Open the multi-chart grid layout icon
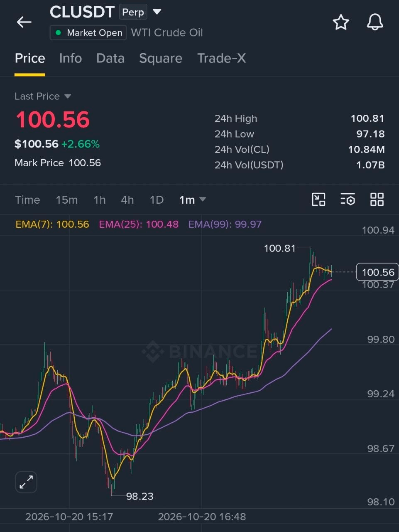The image size is (399, 532). coord(377,199)
